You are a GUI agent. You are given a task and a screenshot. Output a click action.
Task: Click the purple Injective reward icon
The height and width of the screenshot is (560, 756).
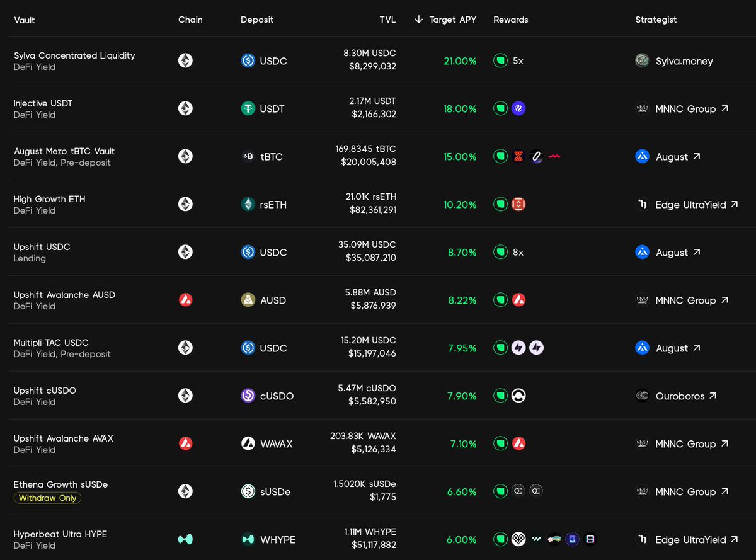(518, 108)
